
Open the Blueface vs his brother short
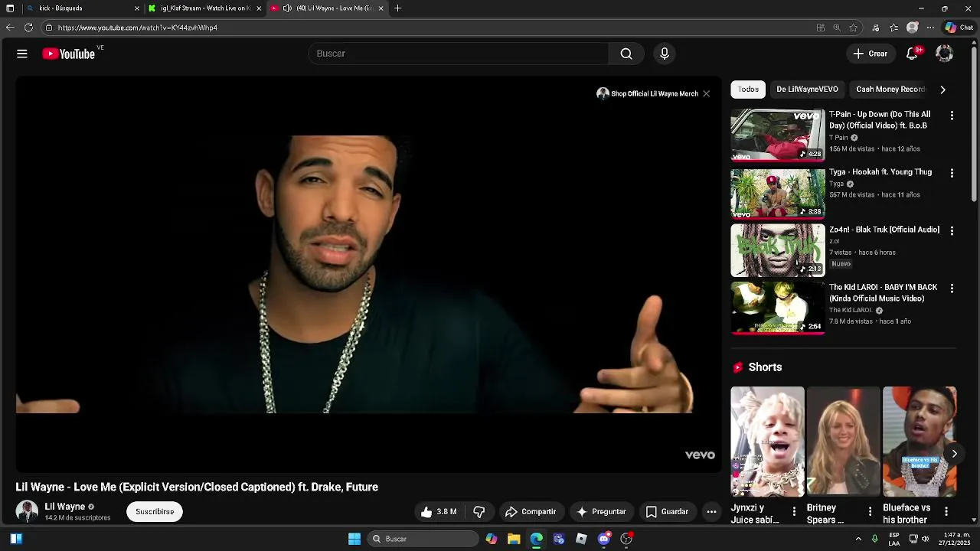click(x=919, y=442)
